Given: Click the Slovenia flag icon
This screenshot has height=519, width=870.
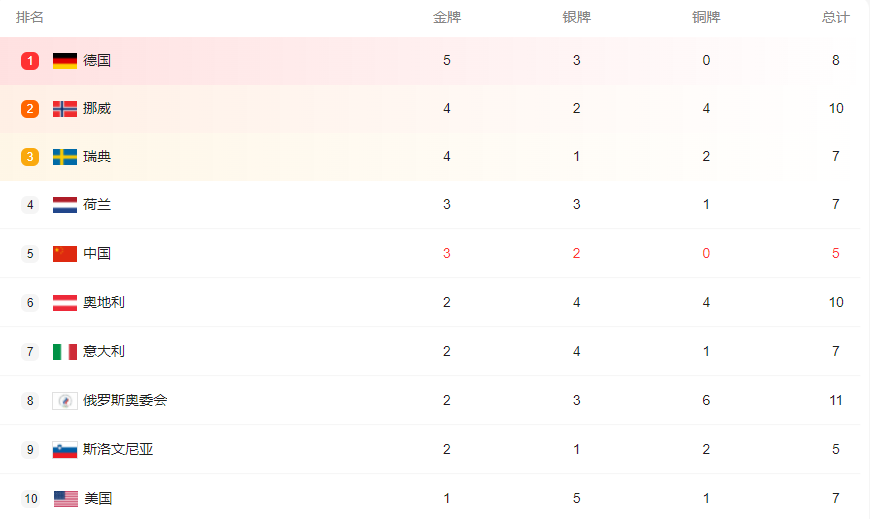Looking at the screenshot, I should pyautogui.click(x=65, y=450).
